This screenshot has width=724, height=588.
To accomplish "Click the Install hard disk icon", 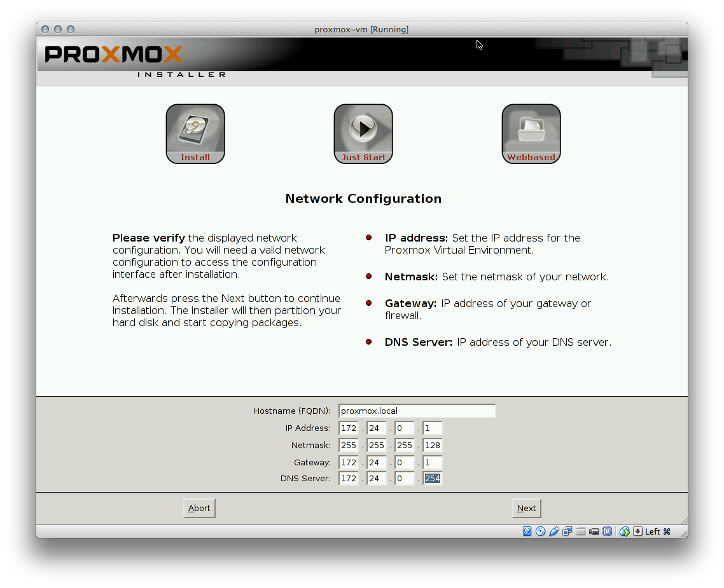I will pos(195,133).
